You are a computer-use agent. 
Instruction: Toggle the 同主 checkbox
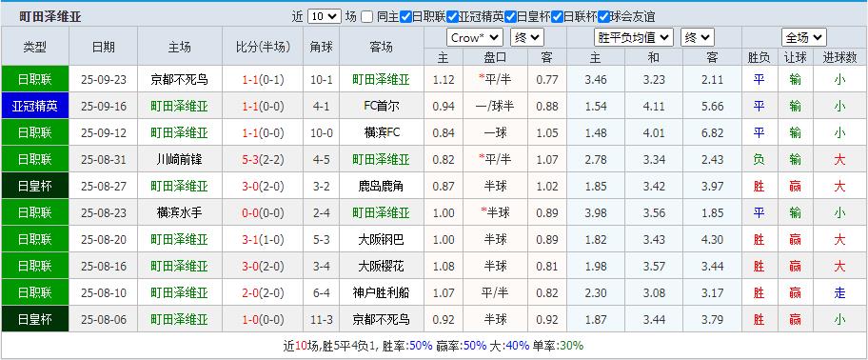(x=367, y=16)
